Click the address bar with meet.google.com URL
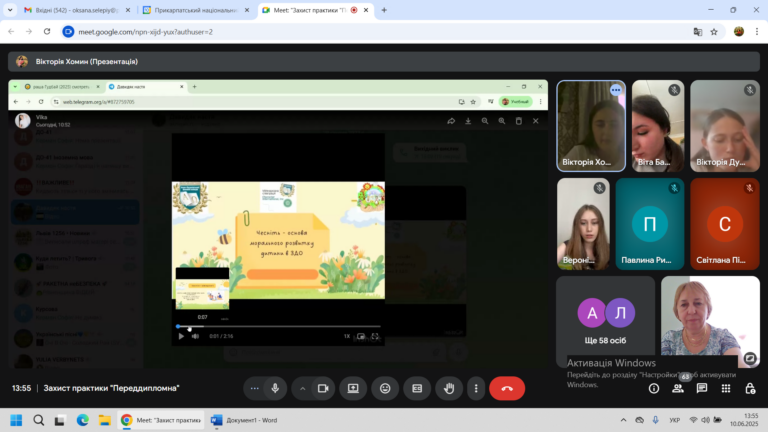Image resolution: width=768 pixels, height=432 pixels. coord(377,32)
